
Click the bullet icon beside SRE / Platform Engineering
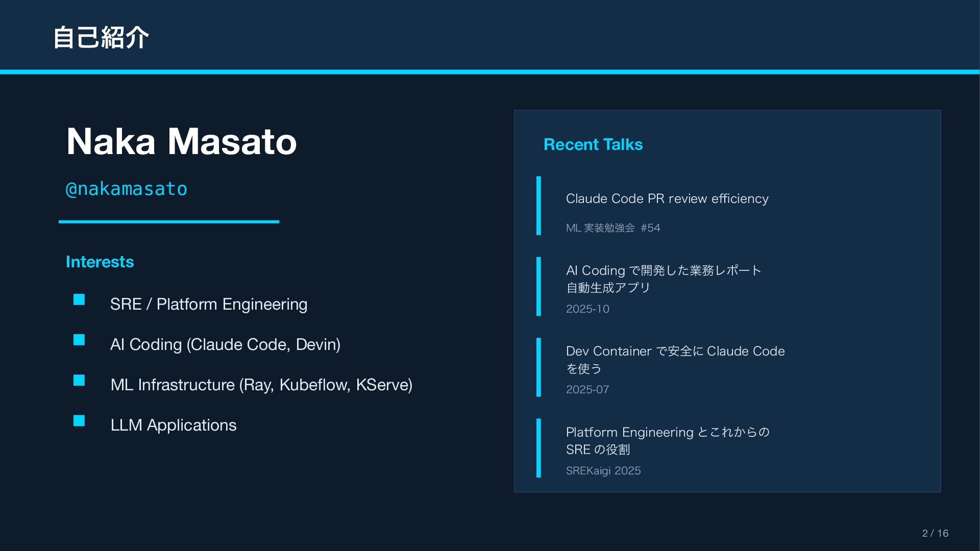[79, 299]
